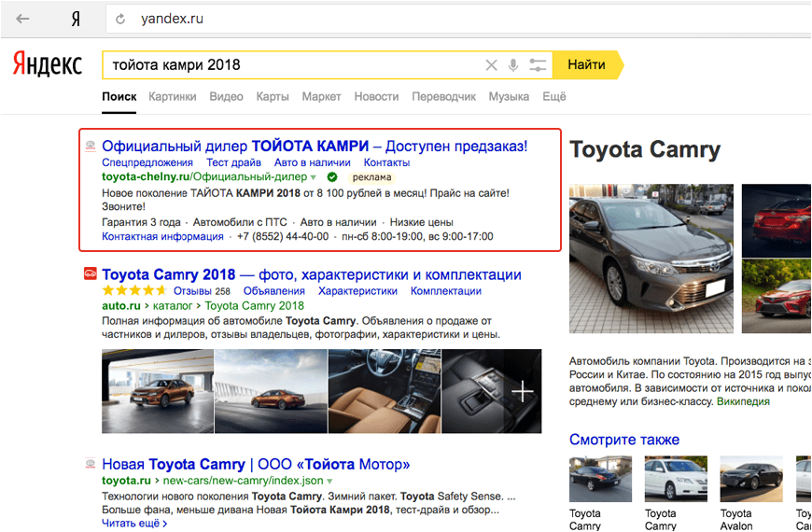Activate voice search microphone icon
Image resolution: width=812 pixels, height=532 pixels.
(x=512, y=65)
